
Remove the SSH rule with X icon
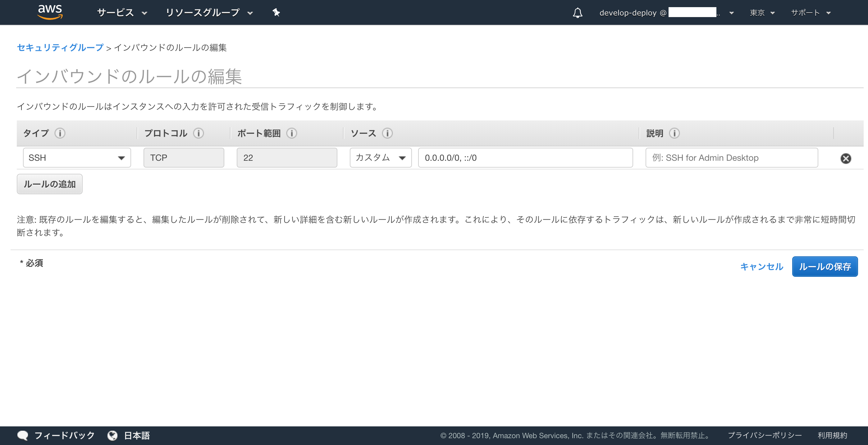(845, 158)
